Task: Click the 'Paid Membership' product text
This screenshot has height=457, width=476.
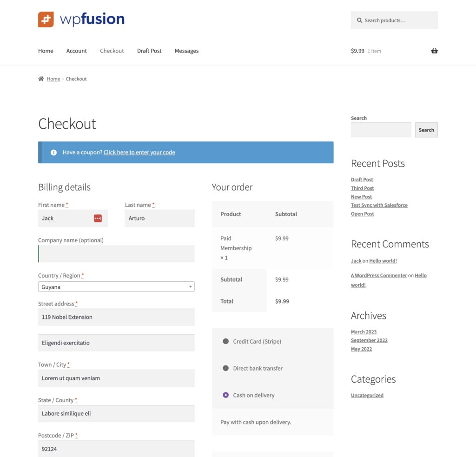Action: tap(236, 243)
